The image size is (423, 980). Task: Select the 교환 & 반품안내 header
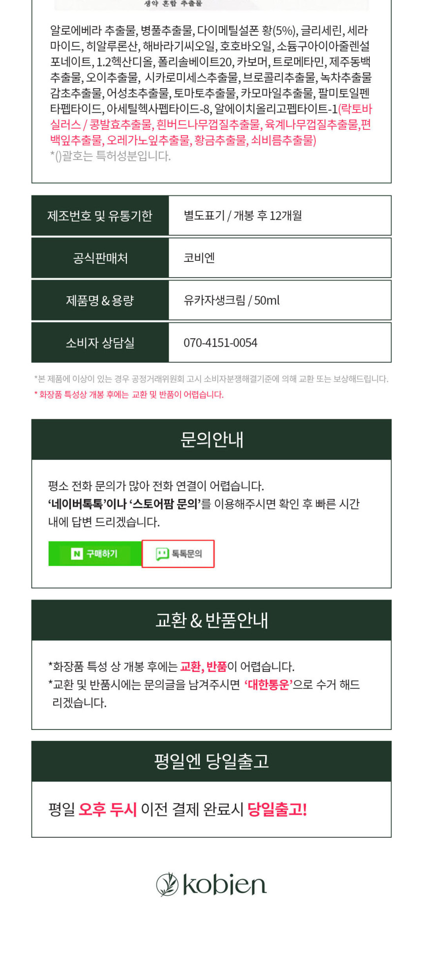point(211,620)
